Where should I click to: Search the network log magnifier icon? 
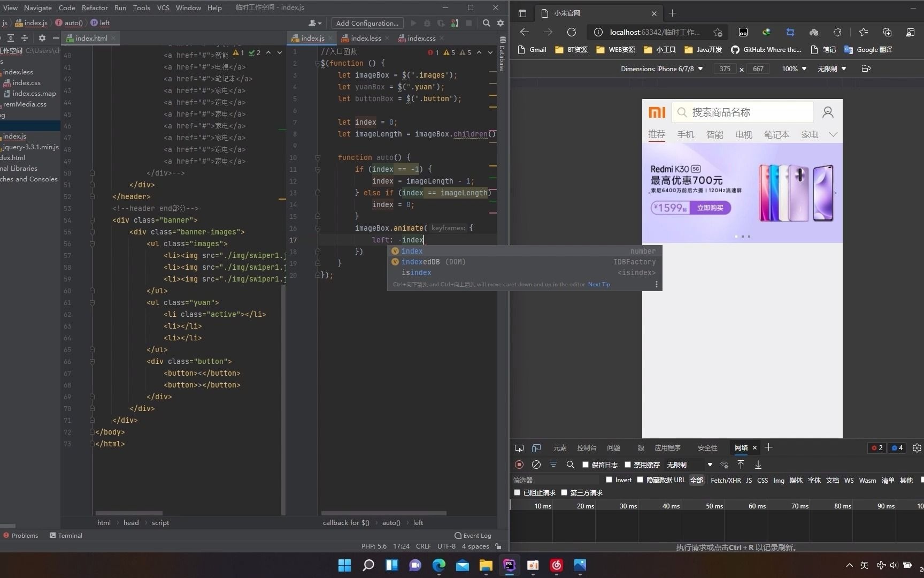[571, 465]
